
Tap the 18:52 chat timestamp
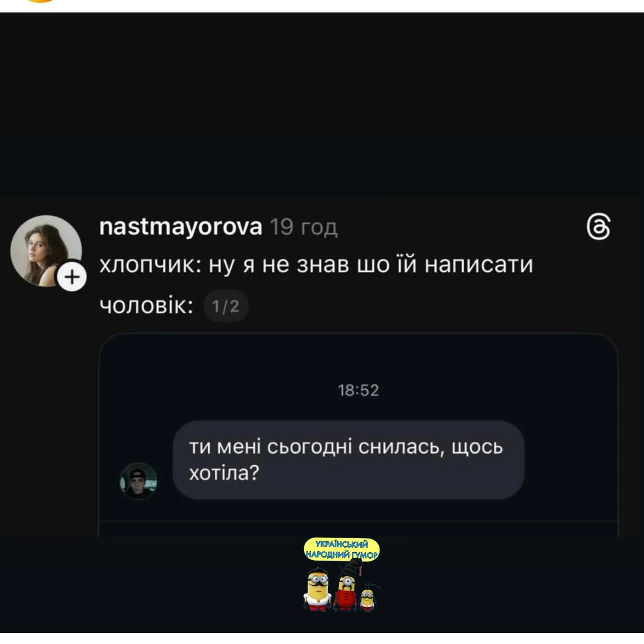click(x=358, y=390)
